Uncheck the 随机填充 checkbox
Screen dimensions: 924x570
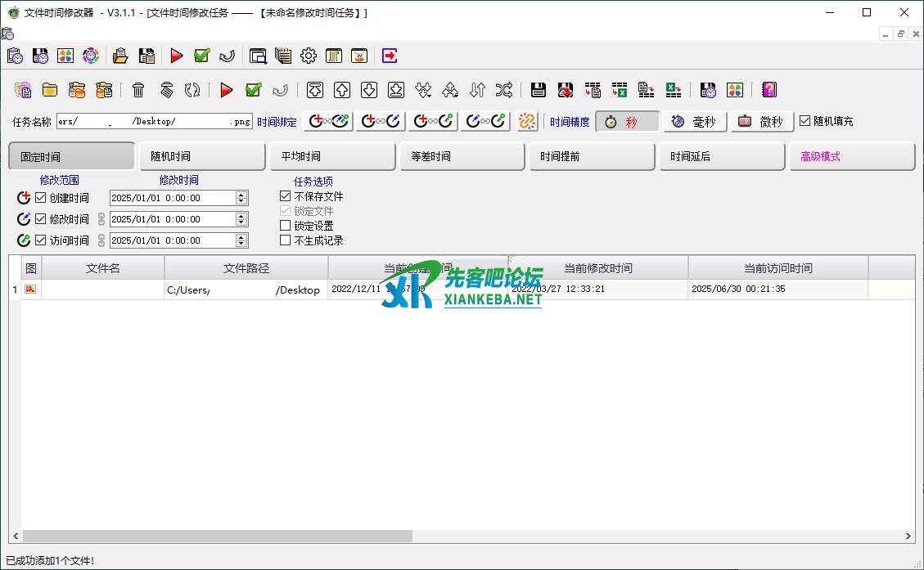point(805,121)
